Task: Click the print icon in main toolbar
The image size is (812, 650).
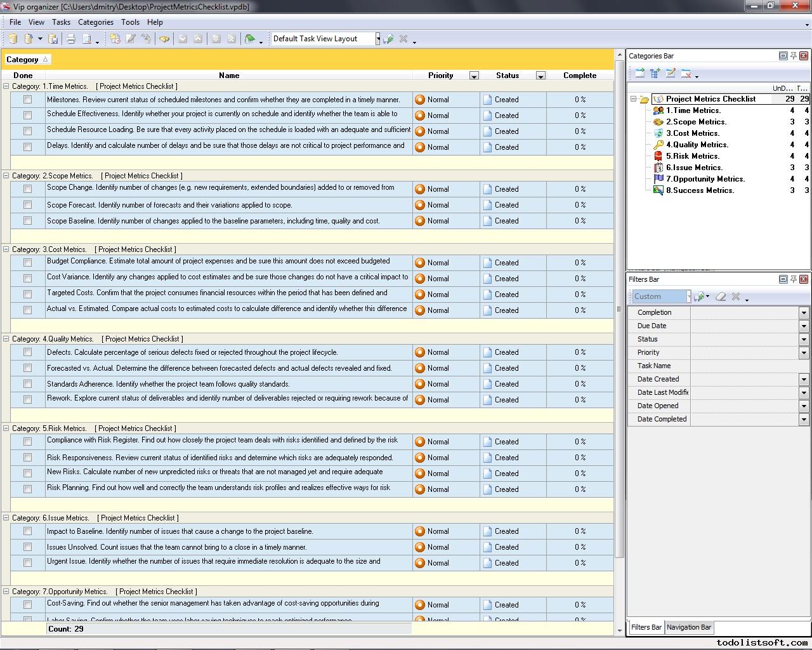Action: [x=71, y=39]
